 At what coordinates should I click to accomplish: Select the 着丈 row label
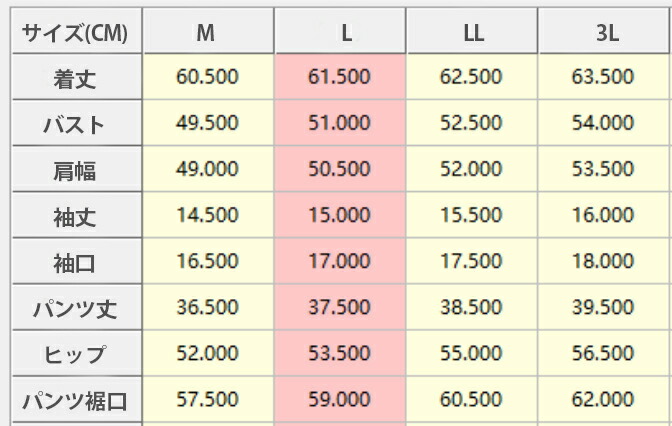[76, 78]
